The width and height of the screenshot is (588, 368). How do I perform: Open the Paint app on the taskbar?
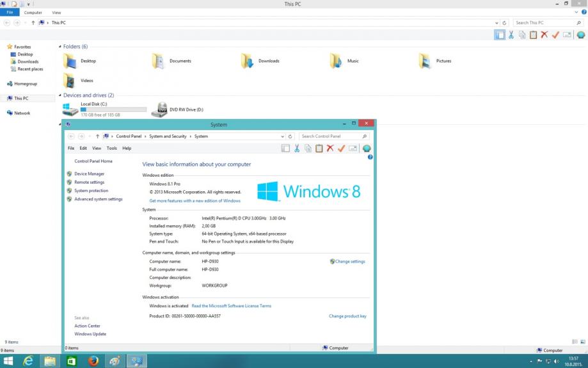[x=115, y=361]
